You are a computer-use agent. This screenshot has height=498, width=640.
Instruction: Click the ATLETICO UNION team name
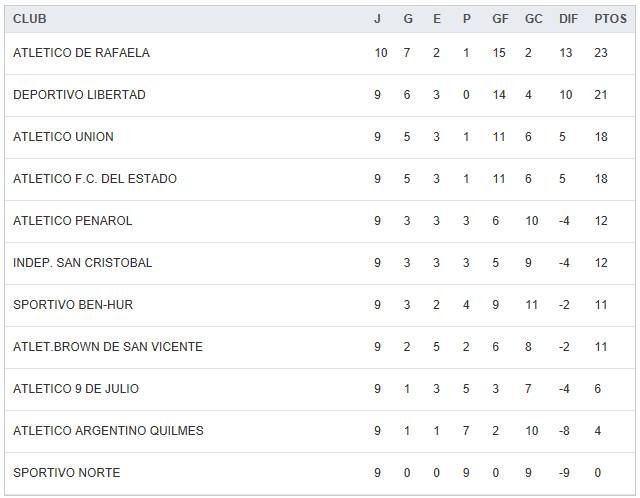(x=63, y=137)
